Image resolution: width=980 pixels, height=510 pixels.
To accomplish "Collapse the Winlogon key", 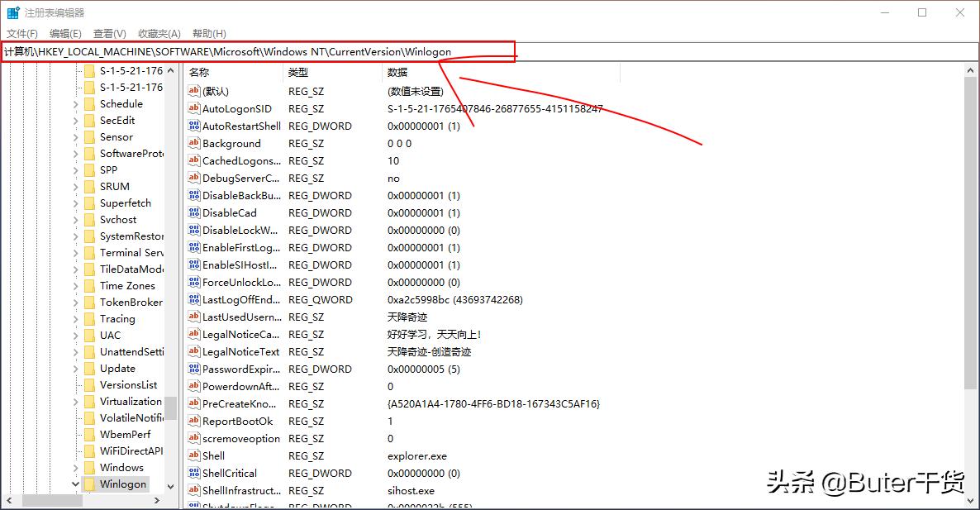I will coord(75,484).
